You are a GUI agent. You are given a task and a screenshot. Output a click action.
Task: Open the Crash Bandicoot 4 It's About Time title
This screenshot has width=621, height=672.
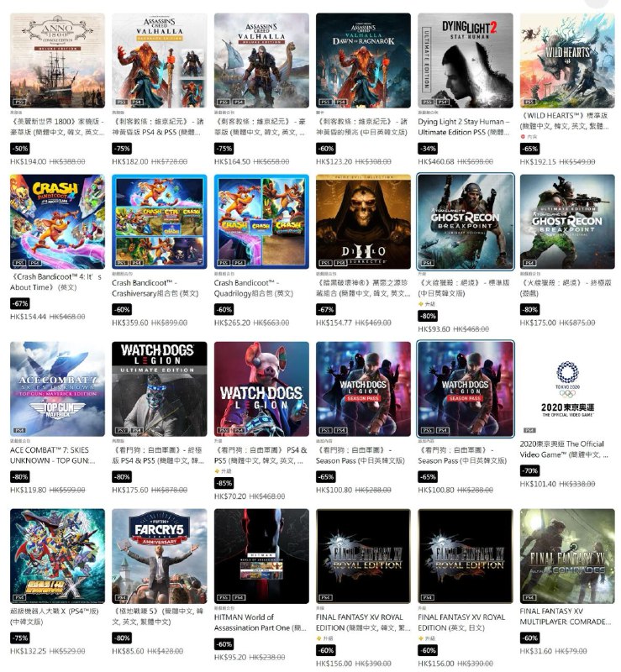coord(55,282)
